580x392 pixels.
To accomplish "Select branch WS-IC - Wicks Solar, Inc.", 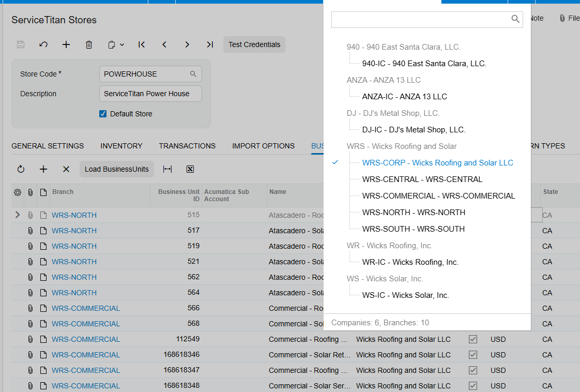I will (x=405, y=295).
